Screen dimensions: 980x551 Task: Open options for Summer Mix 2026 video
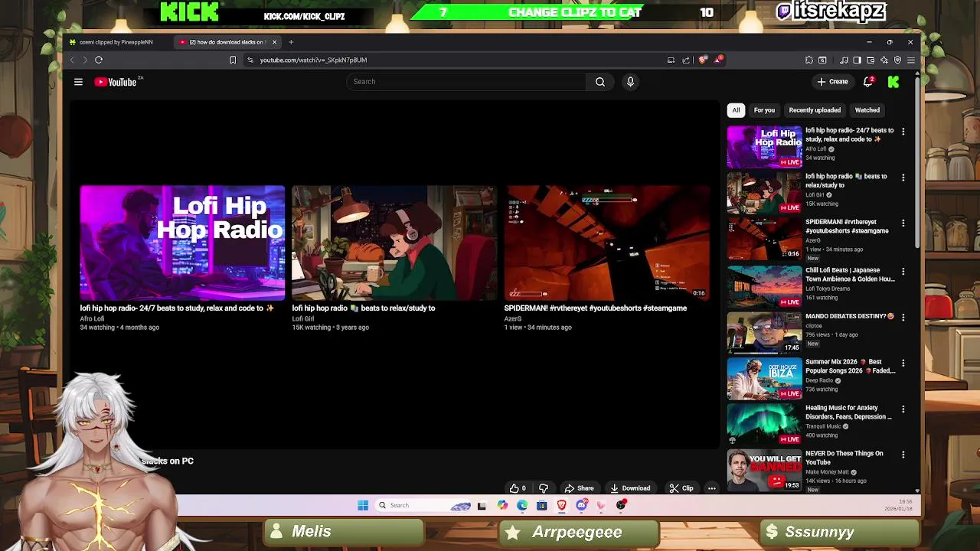coord(903,363)
